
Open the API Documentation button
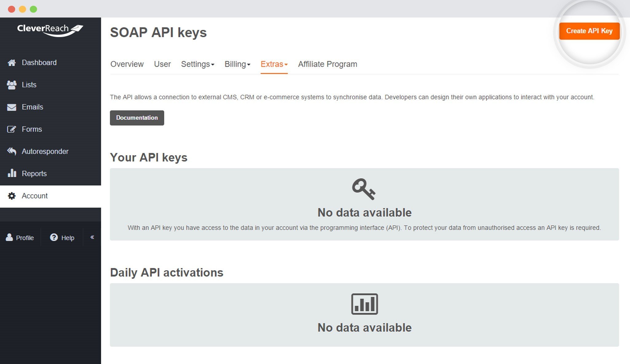[137, 118]
